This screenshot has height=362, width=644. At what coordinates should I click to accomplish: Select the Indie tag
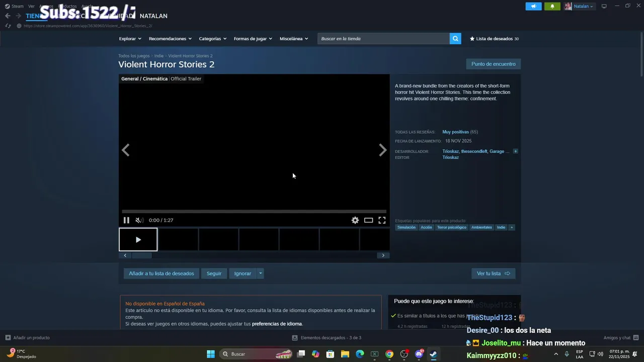(x=501, y=227)
